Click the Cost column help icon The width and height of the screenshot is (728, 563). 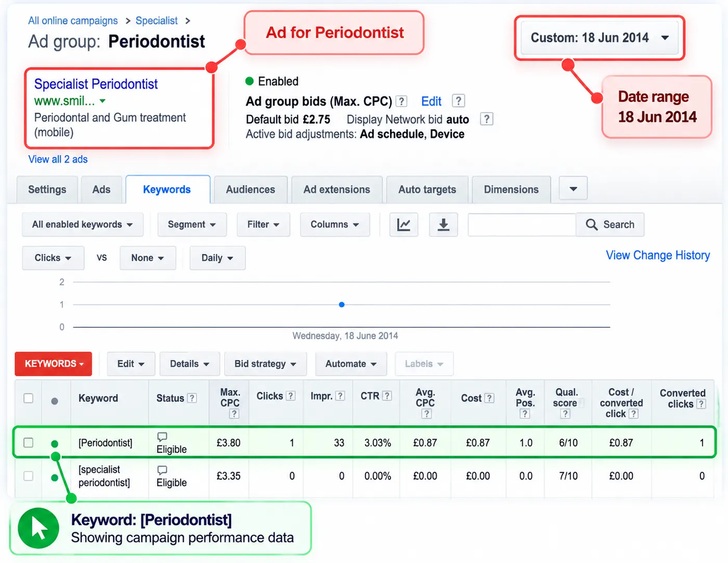[489, 398]
